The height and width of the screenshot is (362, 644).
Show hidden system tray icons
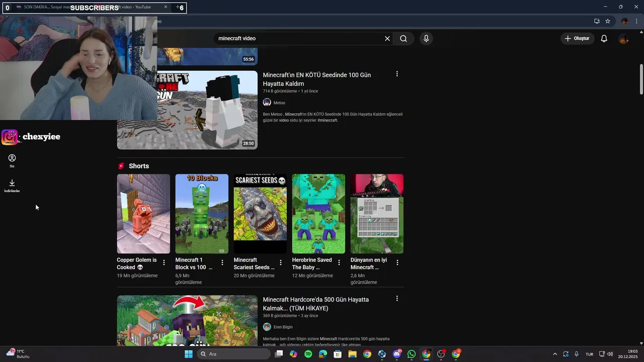555,354
